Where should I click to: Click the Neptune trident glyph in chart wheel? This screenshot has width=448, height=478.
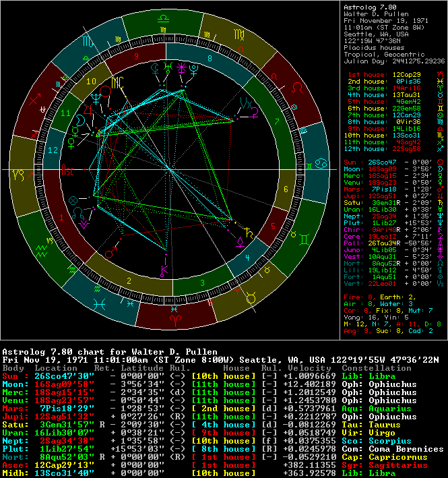[96, 98]
